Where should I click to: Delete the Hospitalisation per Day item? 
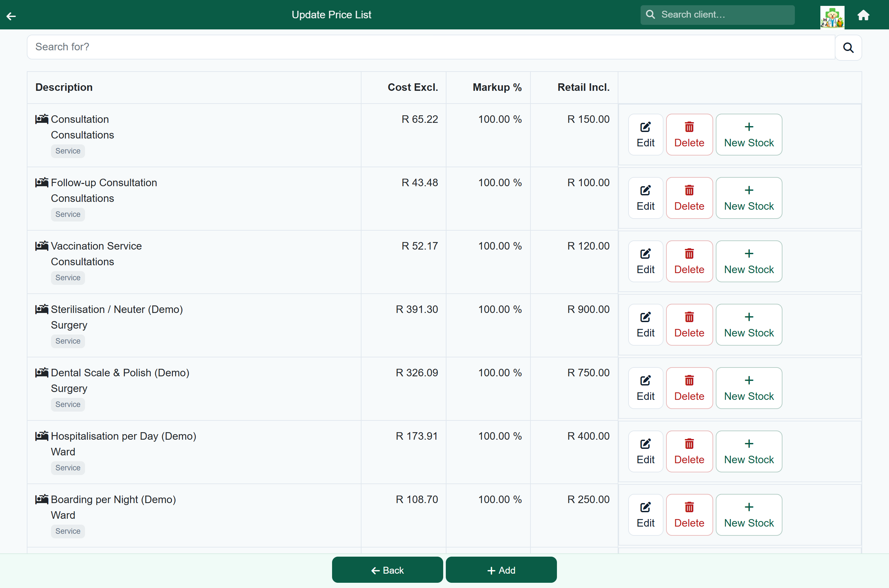pyautogui.click(x=689, y=451)
